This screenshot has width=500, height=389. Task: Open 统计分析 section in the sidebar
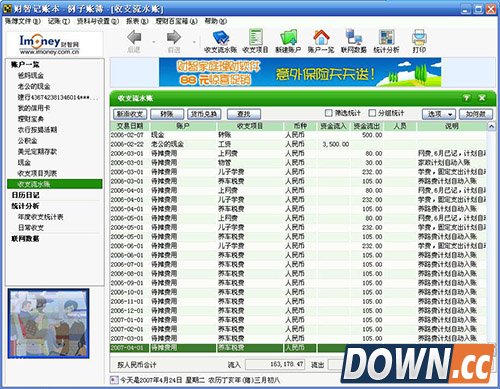(25, 206)
